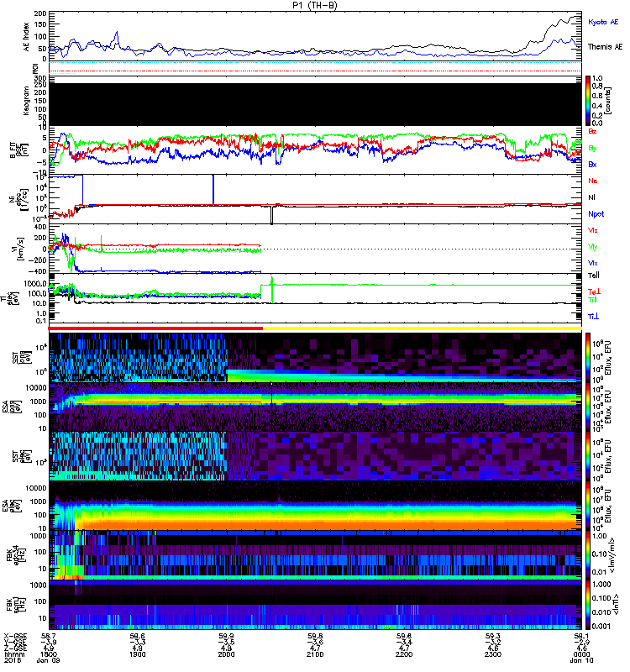Select the red Ne density legend label
Screen dimensions: 630x672
pos(593,181)
